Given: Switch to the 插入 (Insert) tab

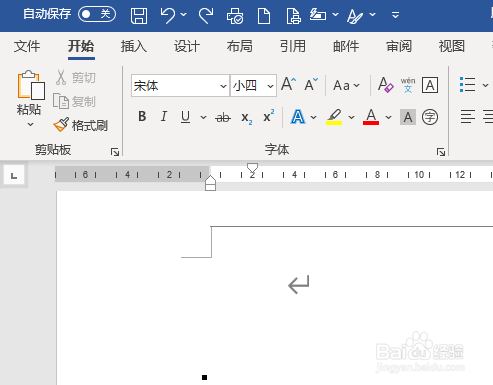Looking at the screenshot, I should pyautogui.click(x=134, y=46).
